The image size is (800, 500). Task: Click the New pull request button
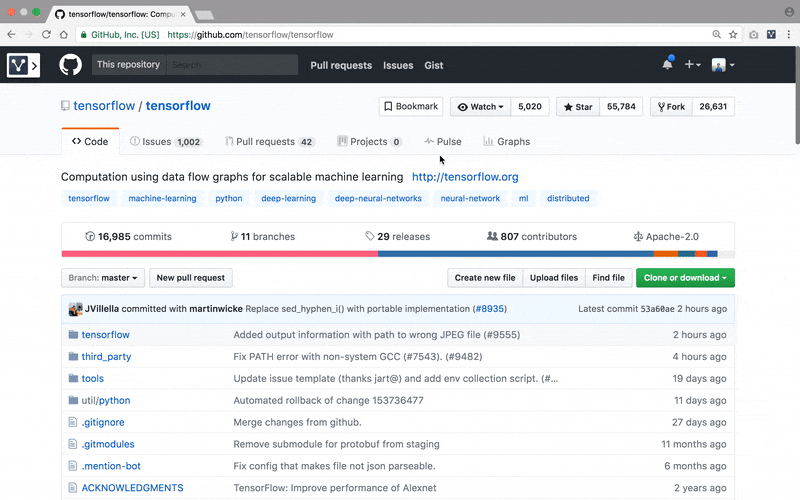[x=191, y=277]
